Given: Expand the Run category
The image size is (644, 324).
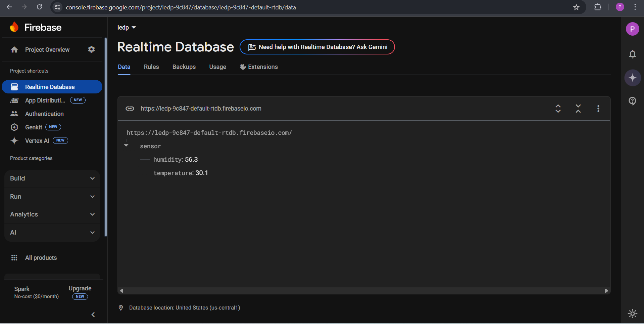Looking at the screenshot, I should point(52,197).
